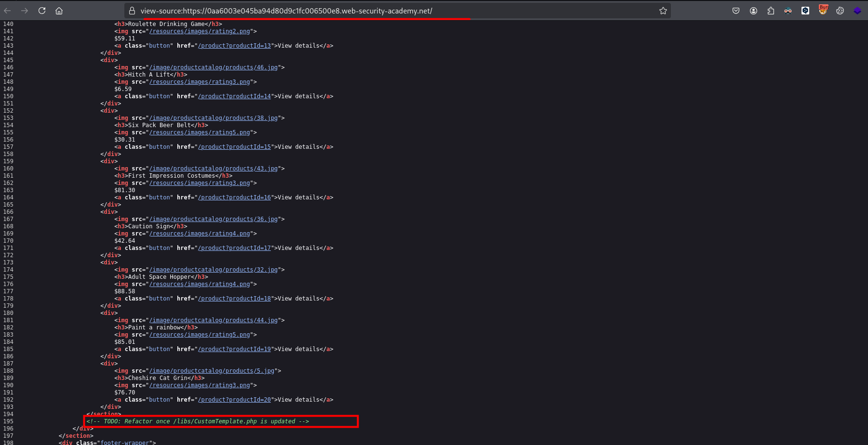Open the /product?productId=20 link

[234, 400]
